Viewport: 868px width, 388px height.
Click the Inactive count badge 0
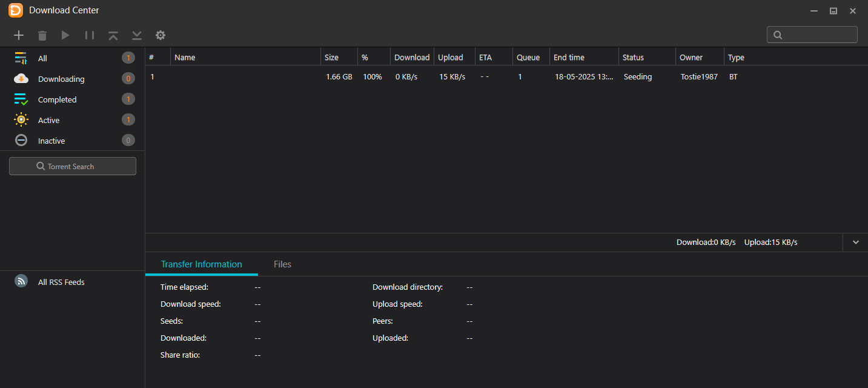128,141
